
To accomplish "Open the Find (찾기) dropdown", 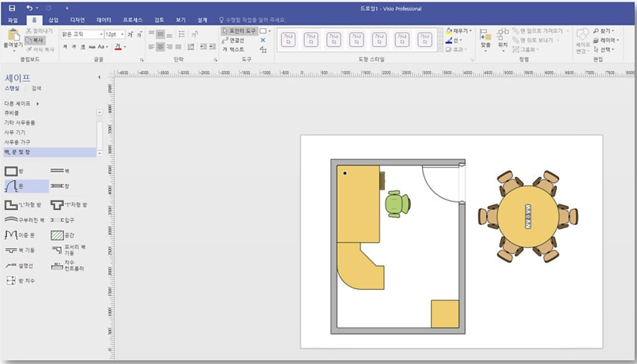I will [x=604, y=31].
